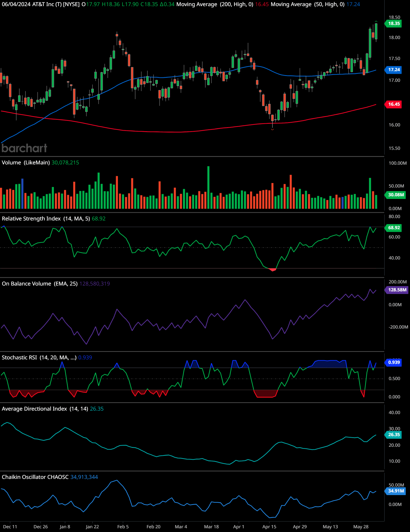
Task: Click the May 13 date axis label
Action: click(x=330, y=527)
